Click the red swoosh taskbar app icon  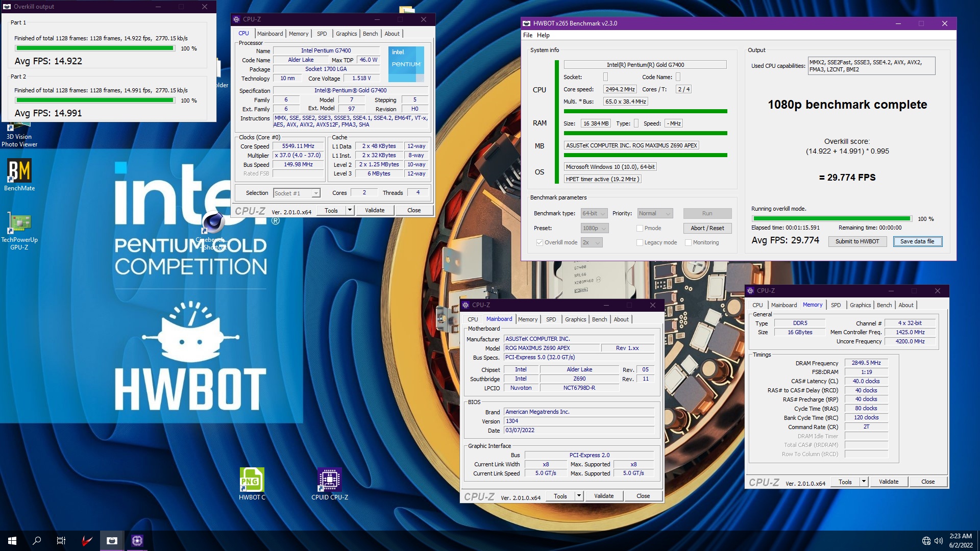[87, 540]
